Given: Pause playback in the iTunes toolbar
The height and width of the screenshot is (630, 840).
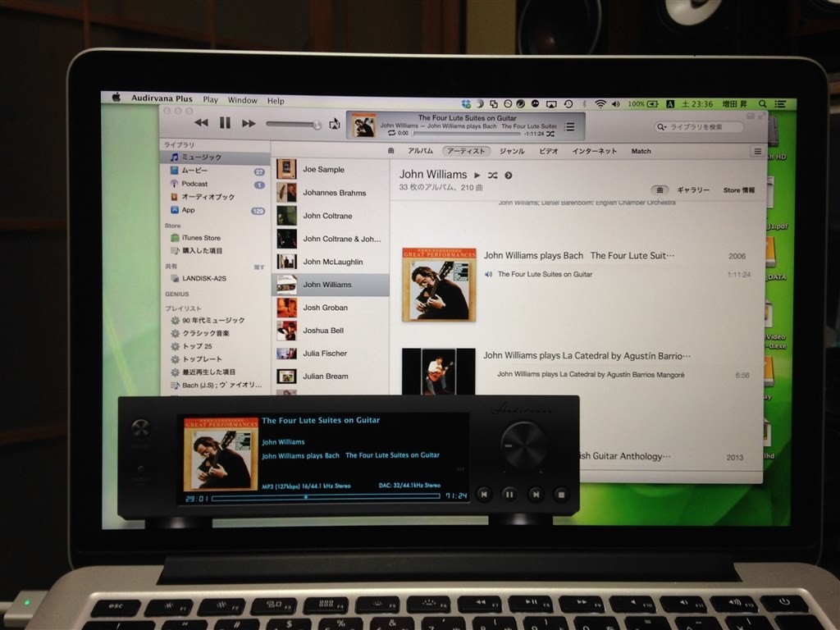Looking at the screenshot, I should tap(225, 123).
